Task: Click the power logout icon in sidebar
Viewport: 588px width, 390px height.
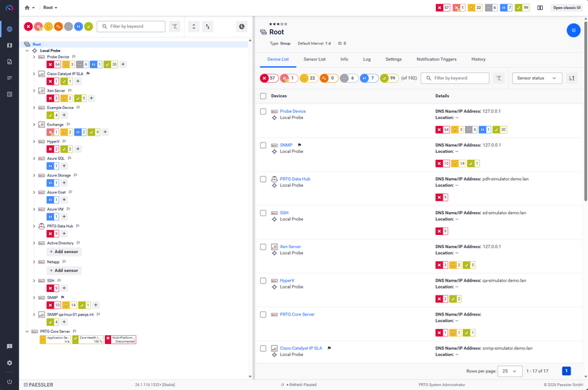Action: pyautogui.click(x=9, y=382)
